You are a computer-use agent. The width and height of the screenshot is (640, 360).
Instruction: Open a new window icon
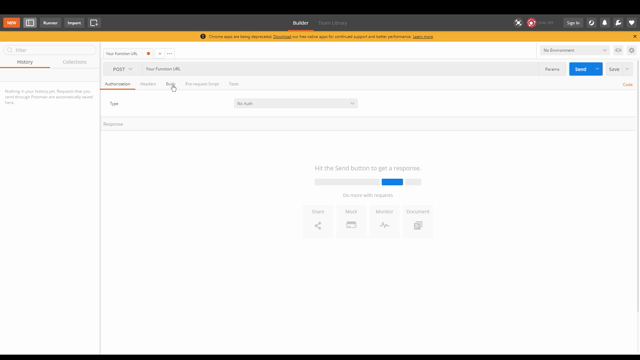click(x=94, y=23)
